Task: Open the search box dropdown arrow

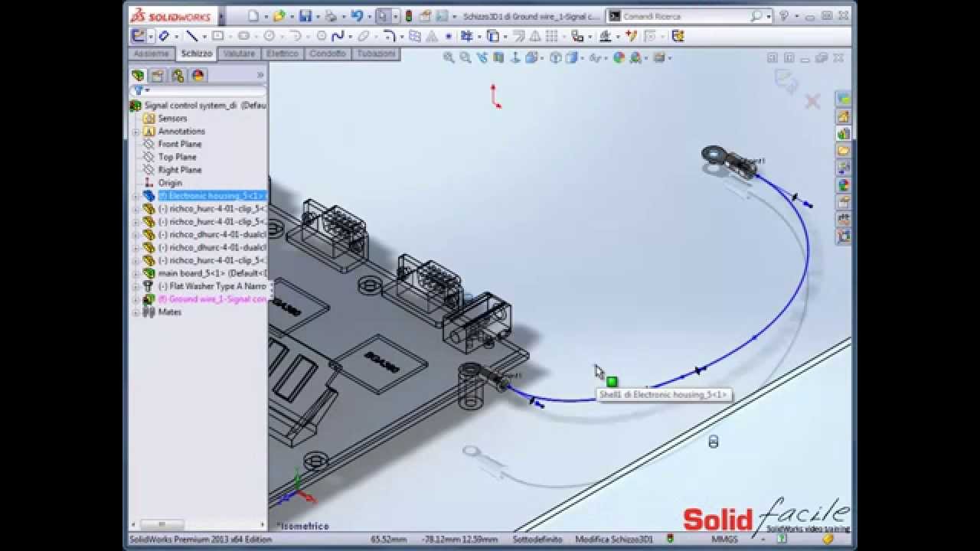Action: 768,16
